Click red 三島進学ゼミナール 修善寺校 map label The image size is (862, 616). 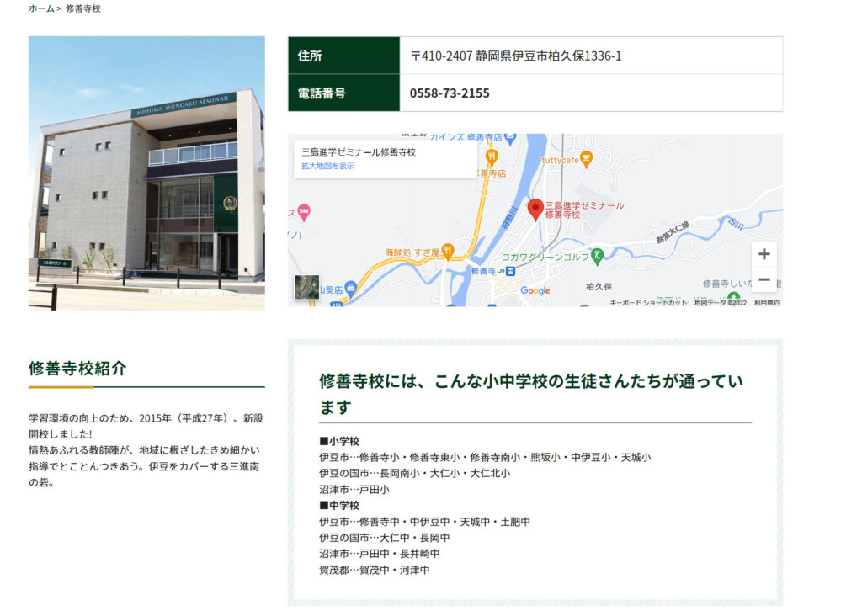[x=584, y=210]
